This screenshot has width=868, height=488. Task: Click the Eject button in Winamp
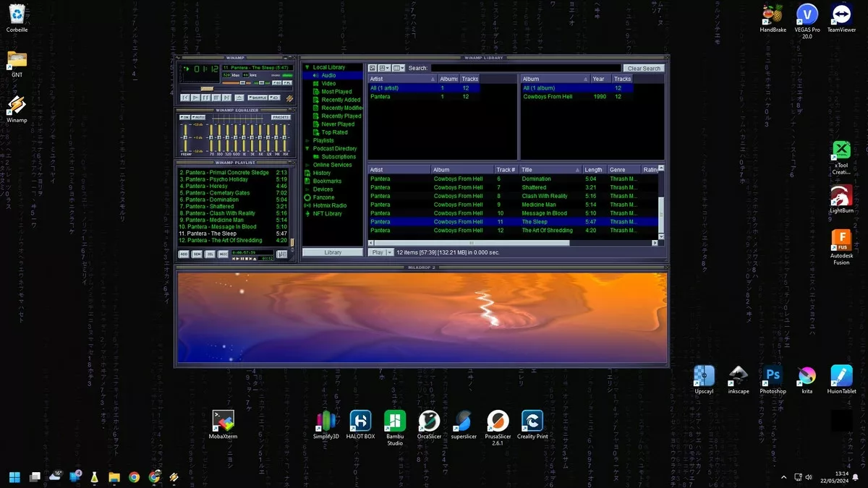tap(239, 98)
